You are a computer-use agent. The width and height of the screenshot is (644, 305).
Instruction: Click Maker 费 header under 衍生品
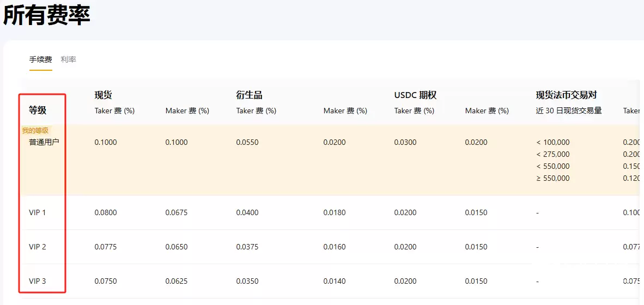345,111
